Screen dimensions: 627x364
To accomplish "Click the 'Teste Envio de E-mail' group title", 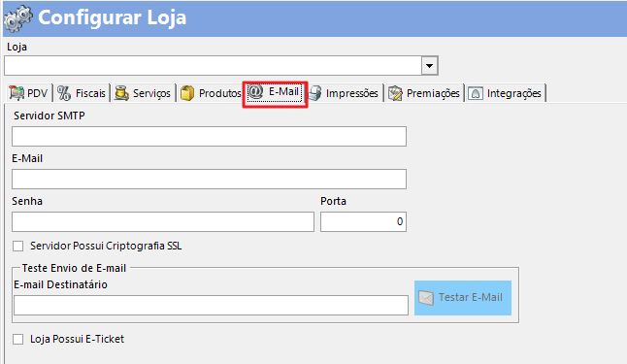I will (x=74, y=268).
